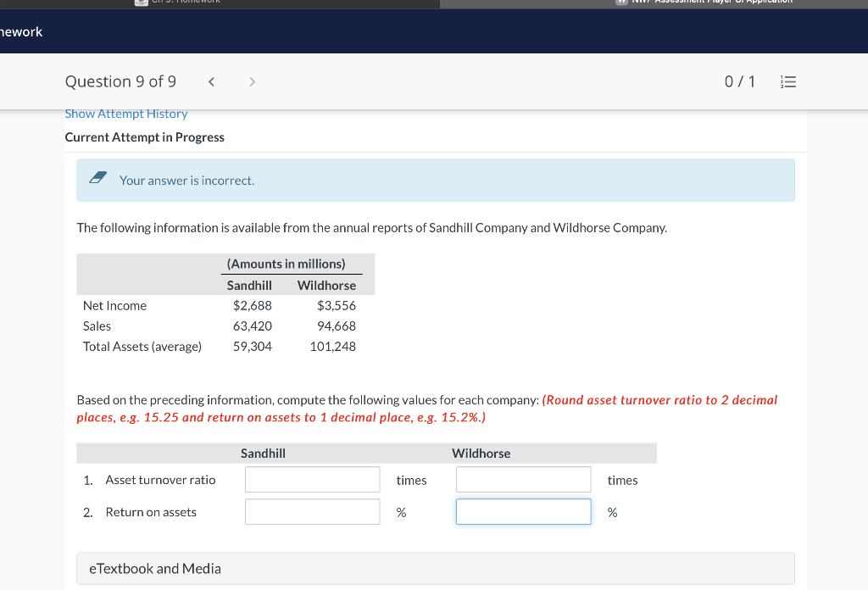This screenshot has width=868, height=590.
Task: Expand eTextbook and Media section
Action: 436,569
